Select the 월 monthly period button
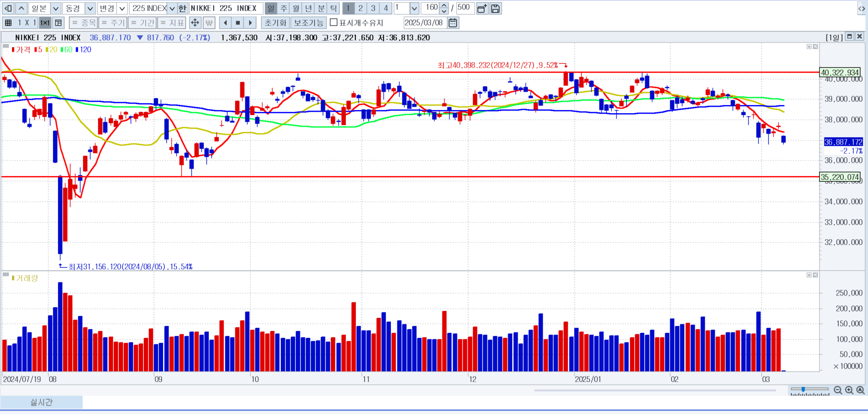 pos(296,9)
